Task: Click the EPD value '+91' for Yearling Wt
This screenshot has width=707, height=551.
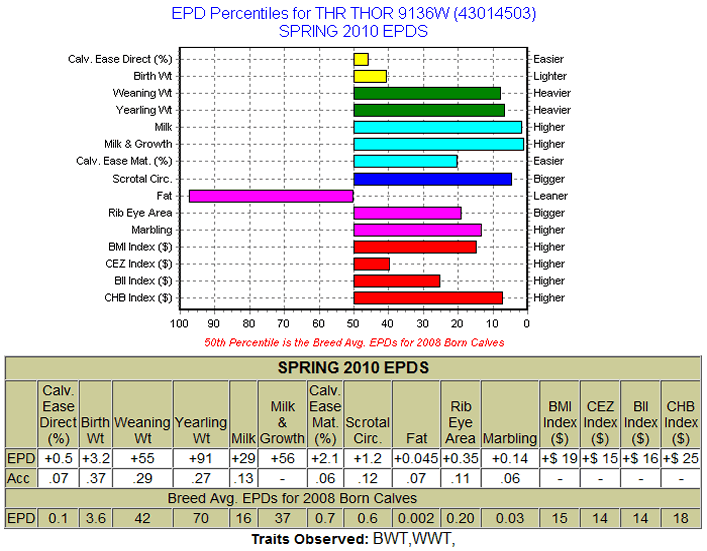Action: click(201, 458)
